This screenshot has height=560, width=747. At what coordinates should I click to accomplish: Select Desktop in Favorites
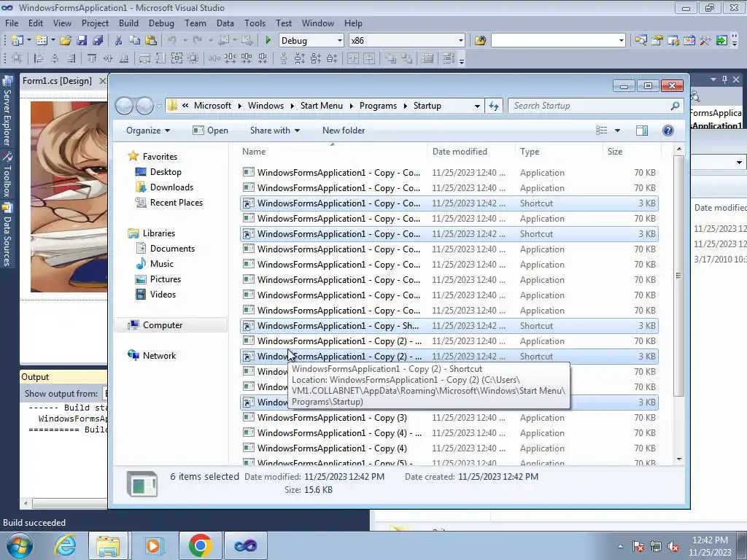pyautogui.click(x=166, y=172)
